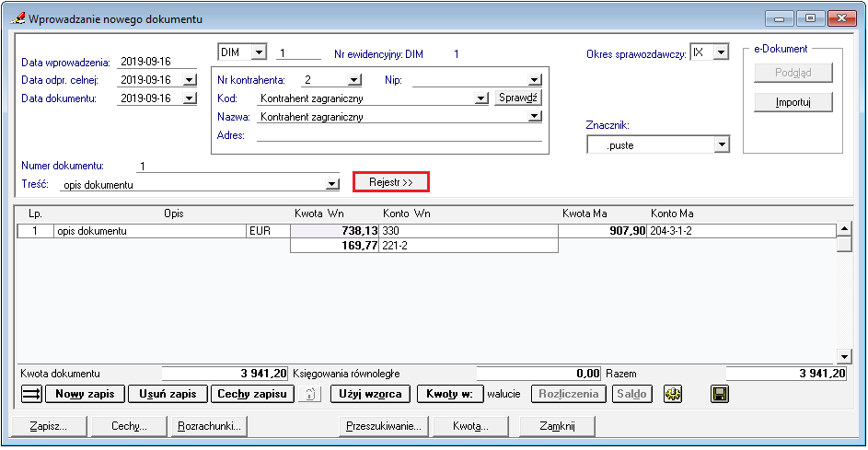
Task: Click the Data wprowadzenia field
Action: point(156,62)
